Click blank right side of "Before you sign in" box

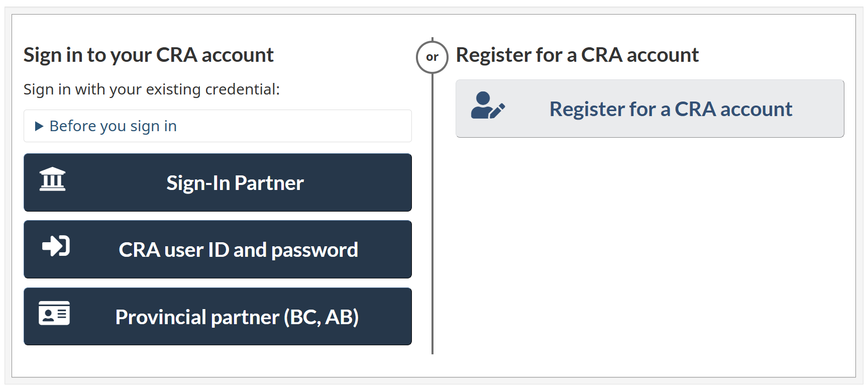click(x=301, y=126)
